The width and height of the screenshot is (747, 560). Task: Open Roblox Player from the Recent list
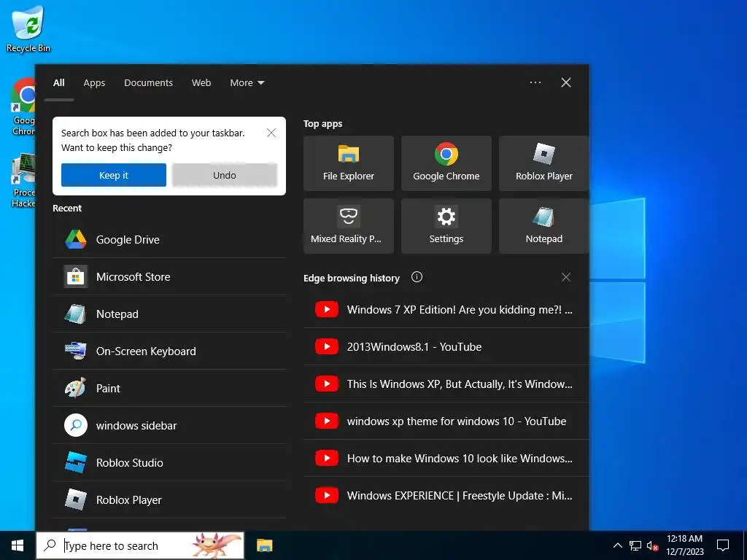[x=169, y=499]
